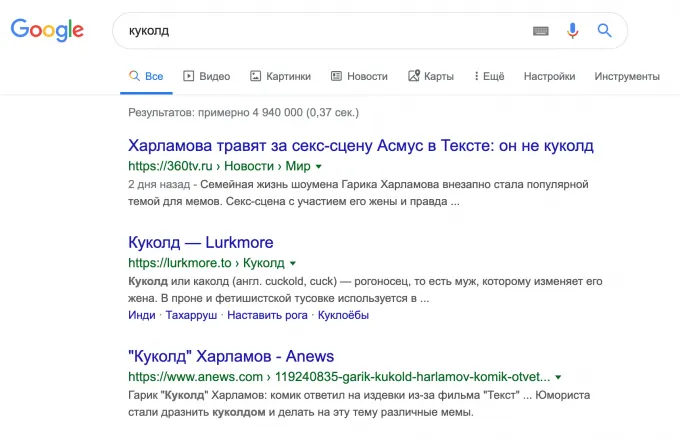680x440 pixels.
Task: Expand dropdown arrow next to lurkmore.to URL
Action: coord(294,264)
